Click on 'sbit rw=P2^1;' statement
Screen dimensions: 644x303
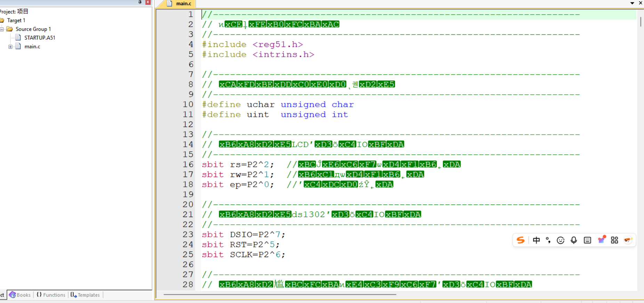click(238, 175)
